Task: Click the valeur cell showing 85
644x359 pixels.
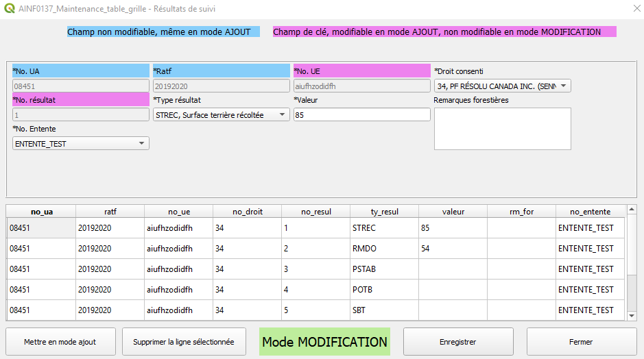Action: coord(453,228)
